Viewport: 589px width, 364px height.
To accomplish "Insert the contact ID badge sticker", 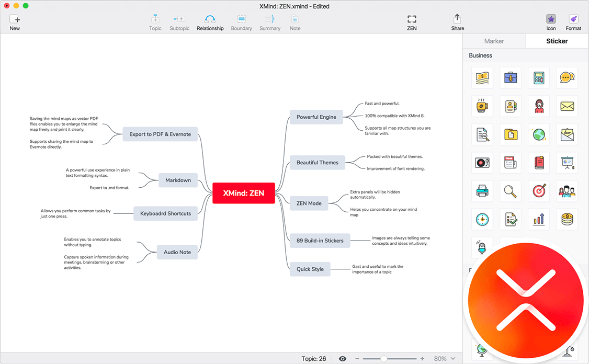I will 511,106.
